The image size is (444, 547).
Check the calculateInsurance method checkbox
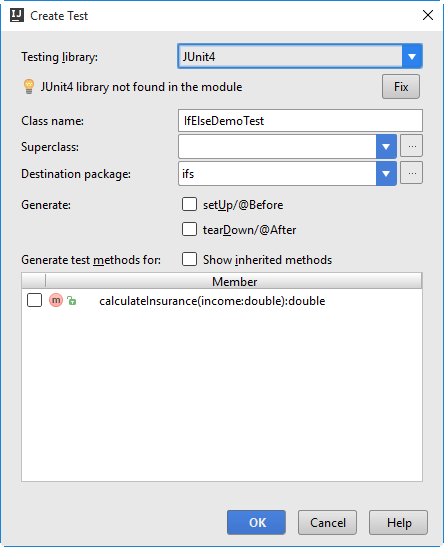tap(35, 300)
